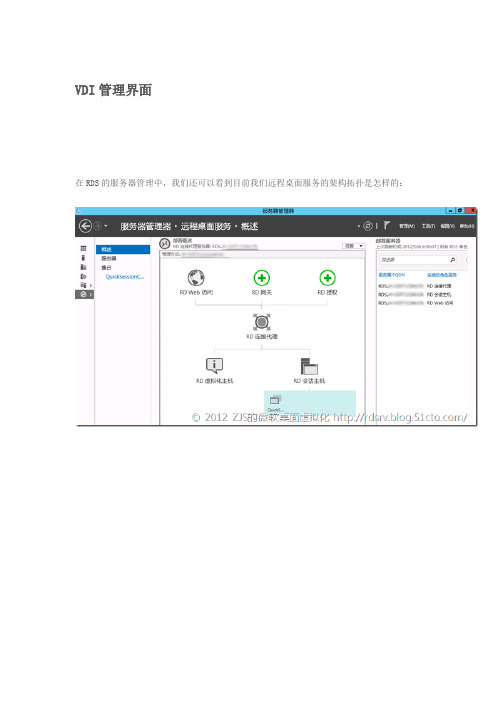Click the RD 连接代理 broker icon
This screenshot has width=496, height=702.
point(262,322)
